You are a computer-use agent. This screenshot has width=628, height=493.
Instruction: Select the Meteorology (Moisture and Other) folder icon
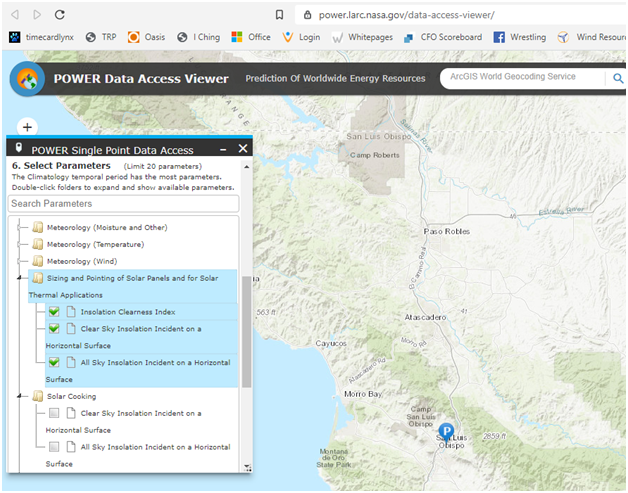(x=38, y=227)
